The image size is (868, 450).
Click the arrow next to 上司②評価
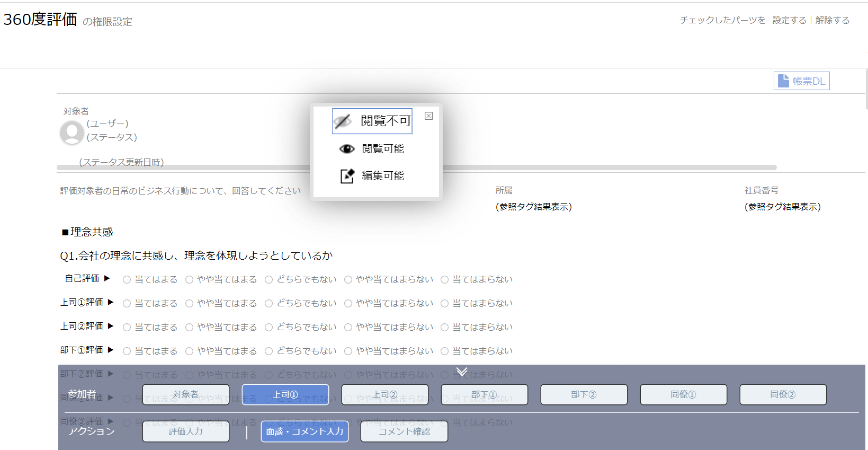(111, 326)
